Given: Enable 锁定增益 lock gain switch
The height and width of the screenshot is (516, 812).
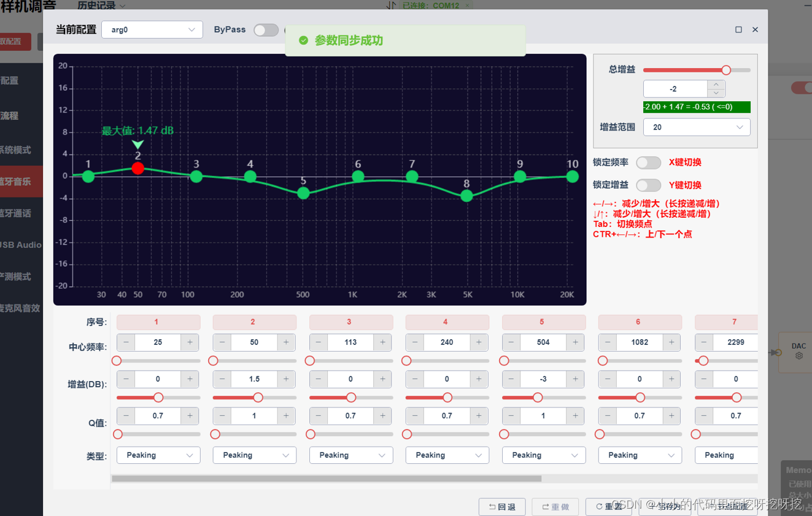Looking at the screenshot, I should [648, 185].
